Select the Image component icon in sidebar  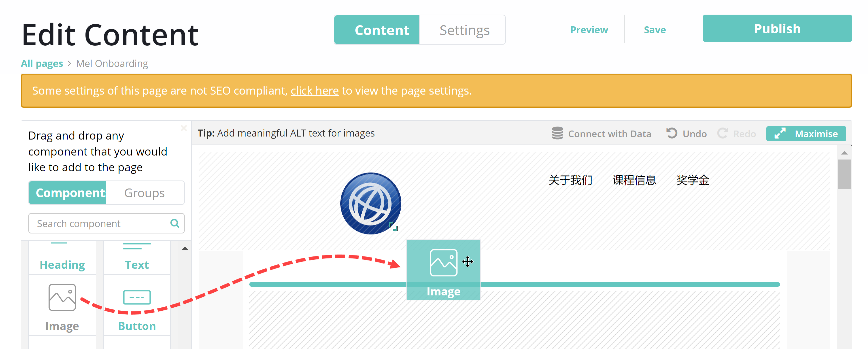click(x=62, y=297)
